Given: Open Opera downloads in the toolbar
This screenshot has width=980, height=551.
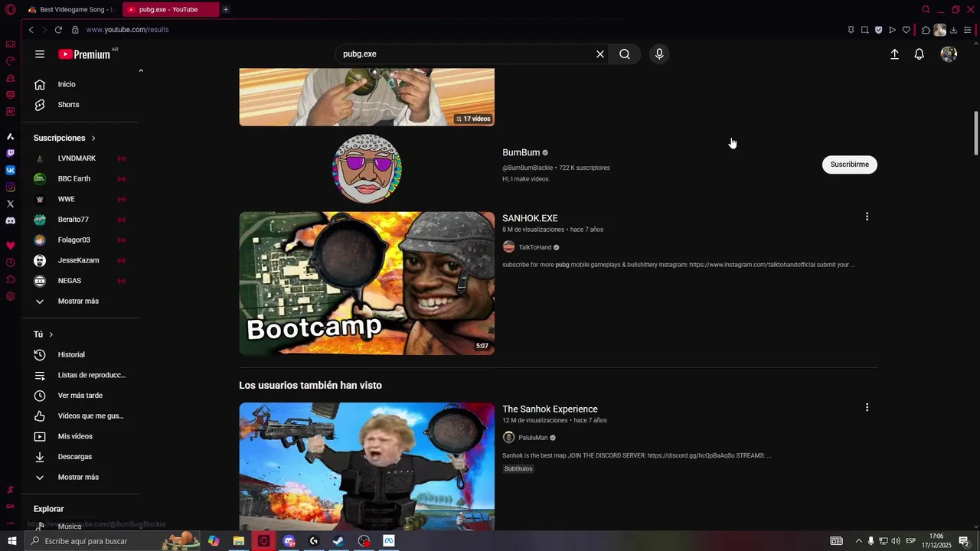Looking at the screenshot, I should 953,30.
